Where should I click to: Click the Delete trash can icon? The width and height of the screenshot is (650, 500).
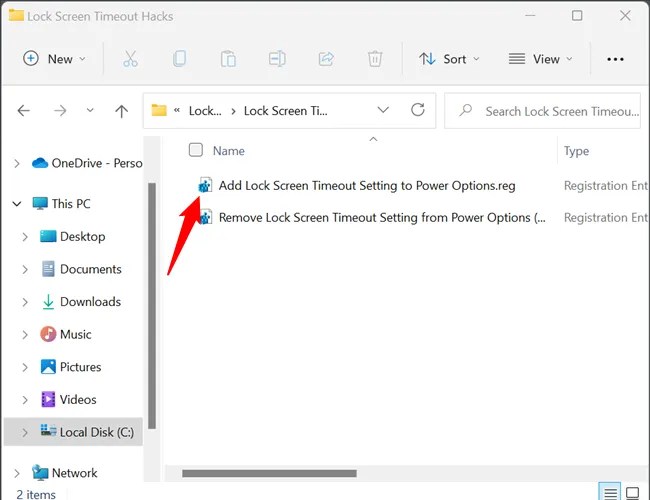375,59
